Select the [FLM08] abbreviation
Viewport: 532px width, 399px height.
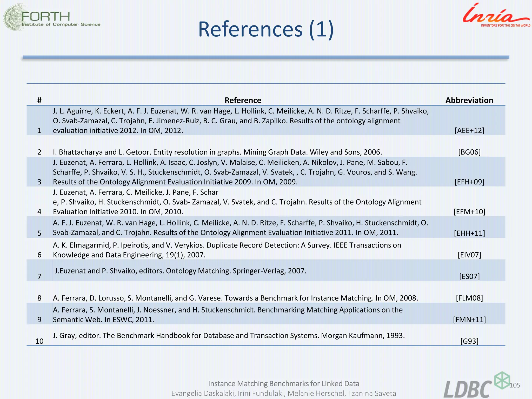(469, 298)
